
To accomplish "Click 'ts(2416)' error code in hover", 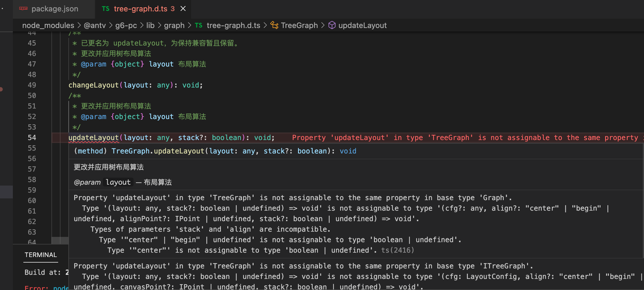I will [397, 250].
